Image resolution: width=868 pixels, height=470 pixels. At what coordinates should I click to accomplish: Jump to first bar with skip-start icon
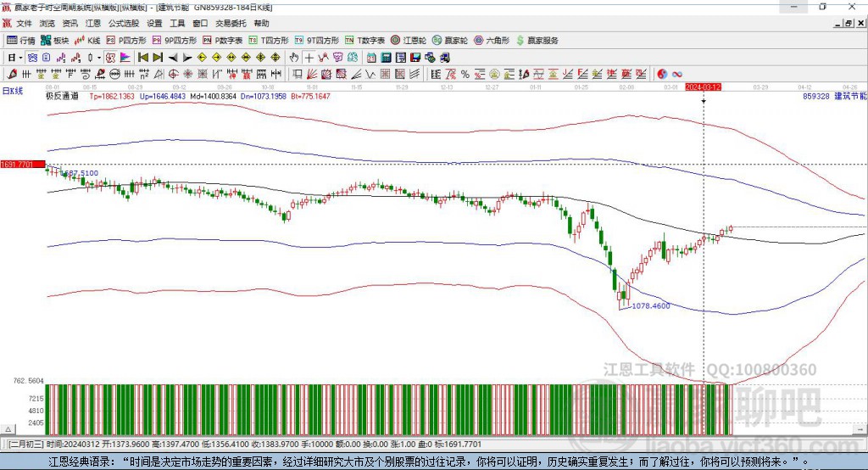tap(142, 58)
